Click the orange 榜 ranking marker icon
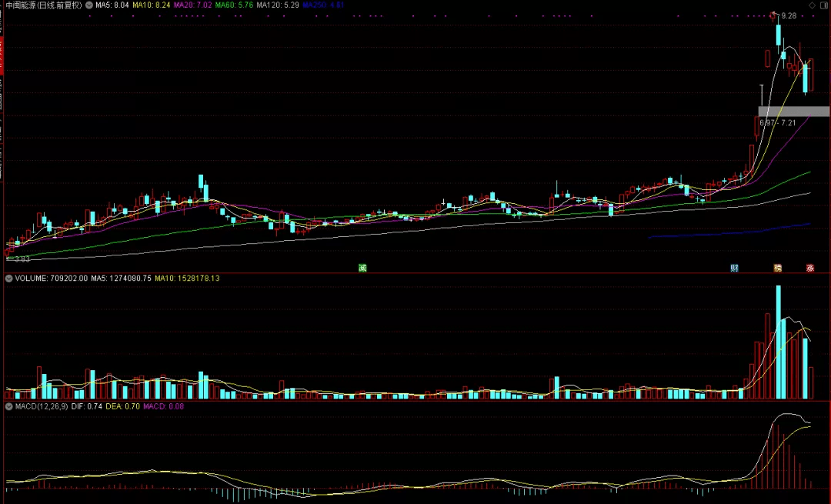 pyautogui.click(x=777, y=269)
